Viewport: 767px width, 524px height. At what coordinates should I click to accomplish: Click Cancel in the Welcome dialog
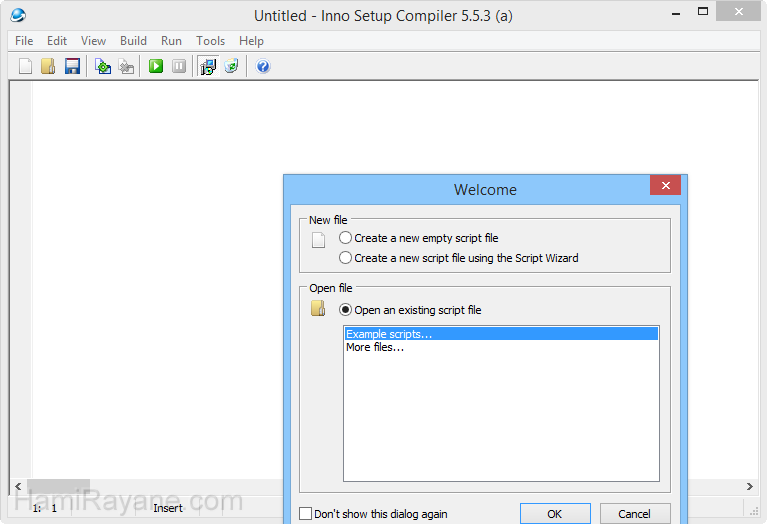(634, 514)
